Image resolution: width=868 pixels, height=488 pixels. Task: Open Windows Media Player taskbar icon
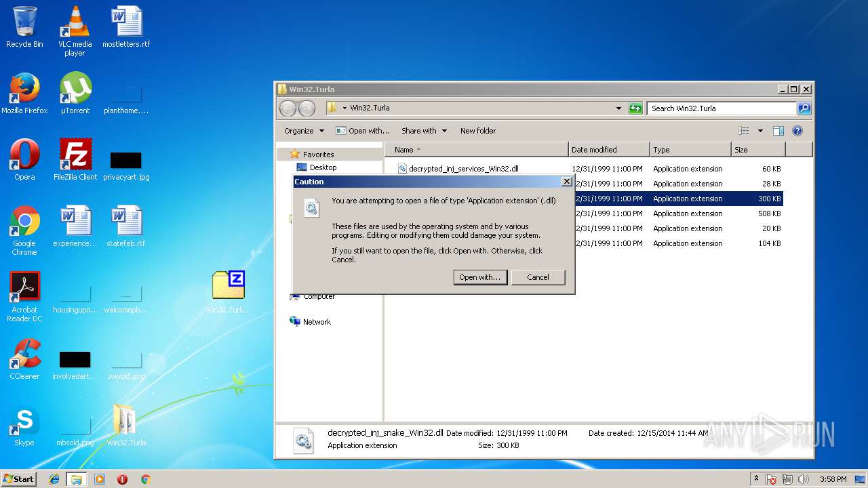[x=100, y=479]
